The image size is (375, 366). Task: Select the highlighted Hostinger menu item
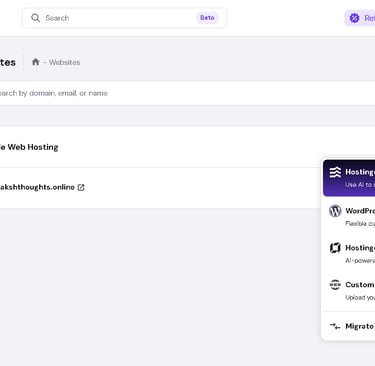click(349, 178)
